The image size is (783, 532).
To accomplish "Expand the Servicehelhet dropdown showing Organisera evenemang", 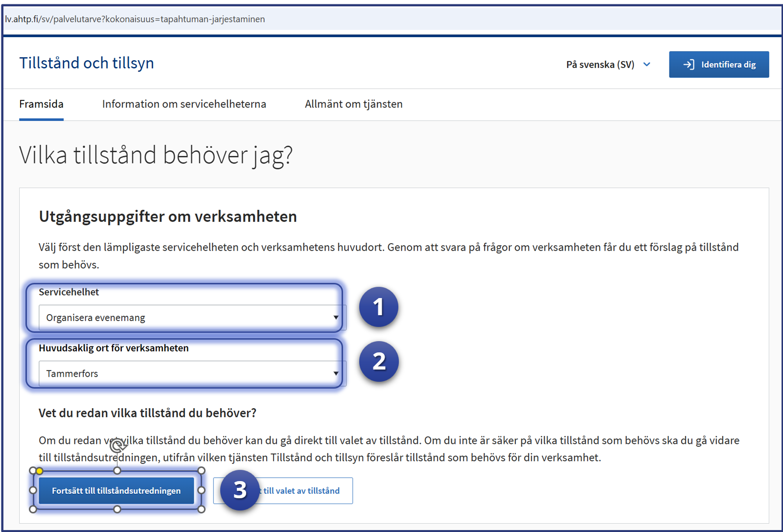I will click(191, 318).
